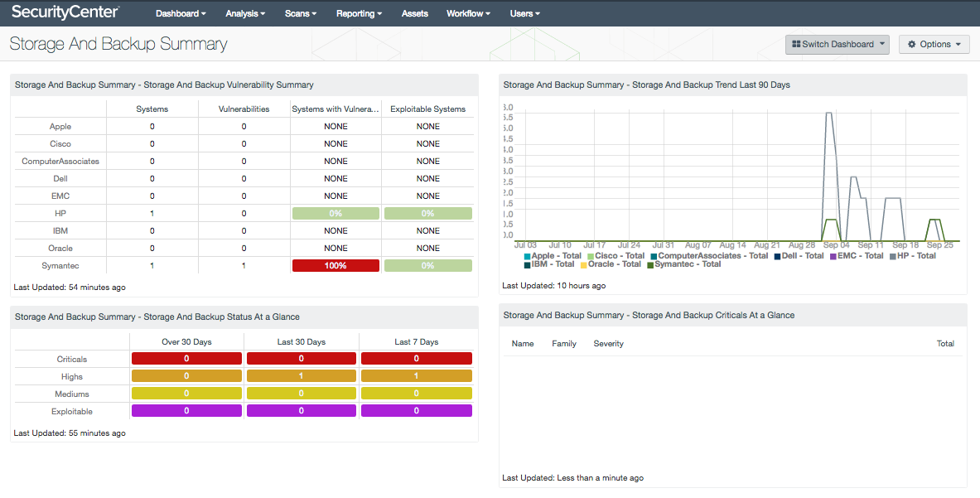This screenshot has width=980, height=498.
Task: Click the Storage And Backup Summary page title
Action: click(118, 44)
